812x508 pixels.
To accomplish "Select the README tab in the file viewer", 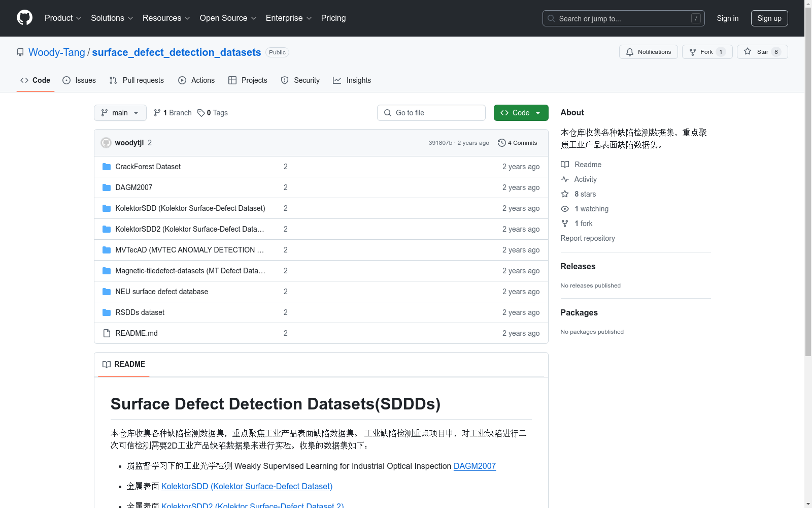I will [124, 364].
